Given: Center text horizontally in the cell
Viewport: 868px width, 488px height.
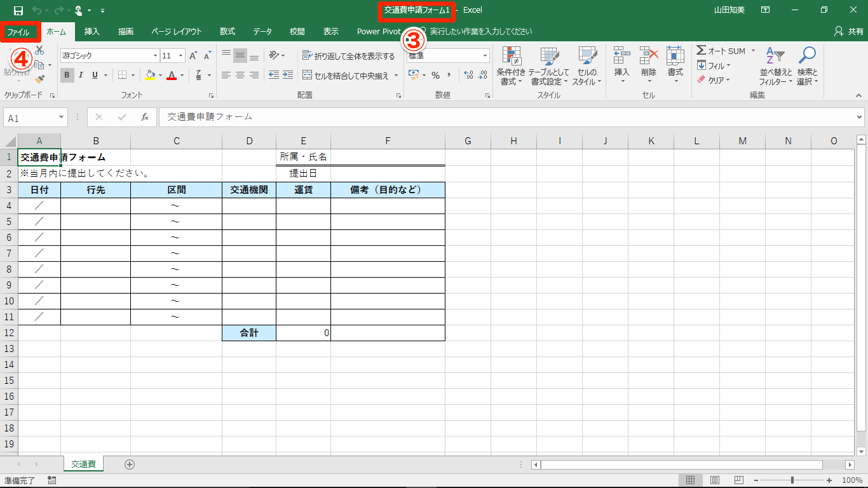Looking at the screenshot, I should (x=240, y=75).
